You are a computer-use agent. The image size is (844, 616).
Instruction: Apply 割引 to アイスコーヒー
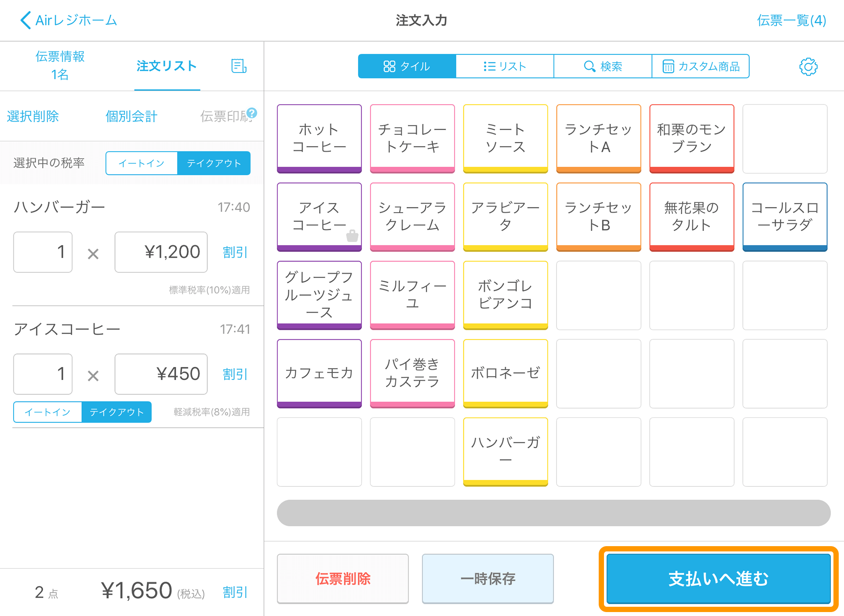[x=235, y=374]
